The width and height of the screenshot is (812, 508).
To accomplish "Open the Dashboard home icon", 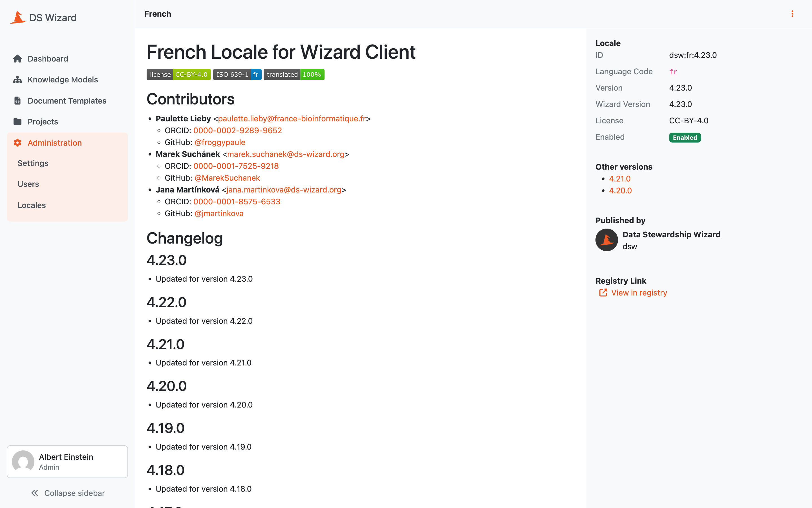I will 17,59.
